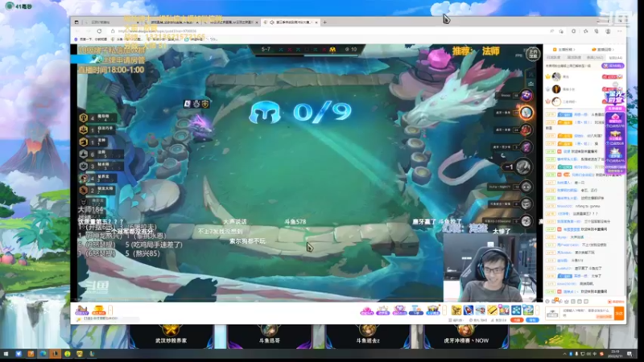Image resolution: width=644 pixels, height=362 pixels.
Task: Select the topmost purple player portrait
Action: click(526, 96)
